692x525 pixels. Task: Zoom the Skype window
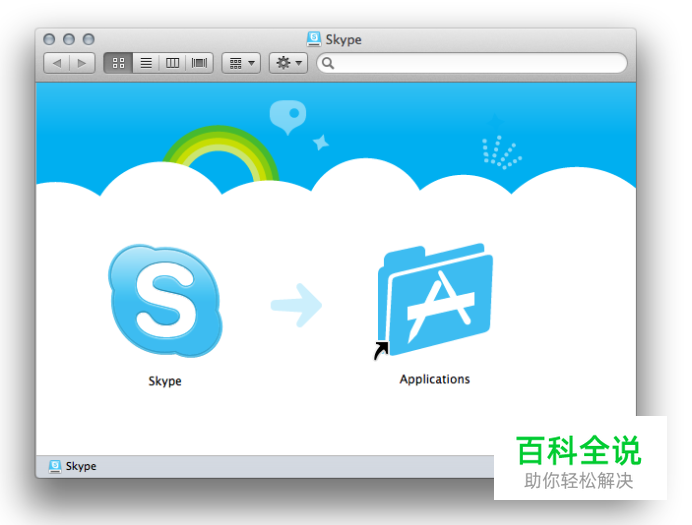tap(89, 39)
